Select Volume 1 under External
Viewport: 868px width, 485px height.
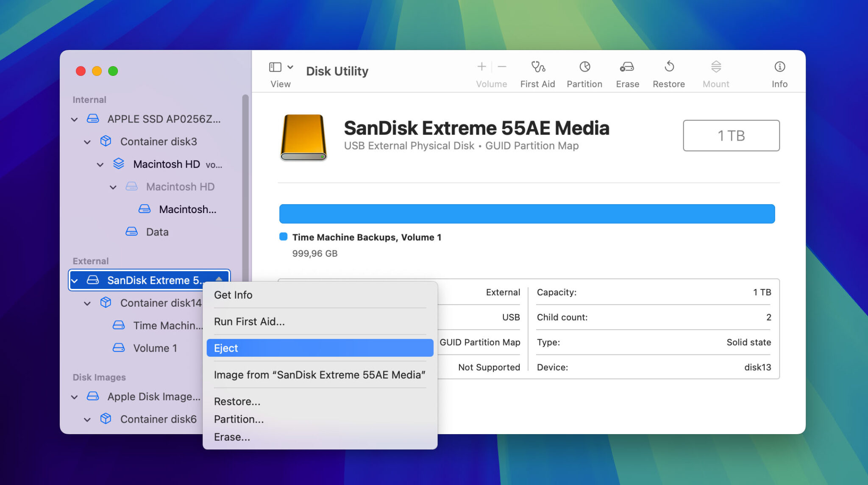[155, 348]
